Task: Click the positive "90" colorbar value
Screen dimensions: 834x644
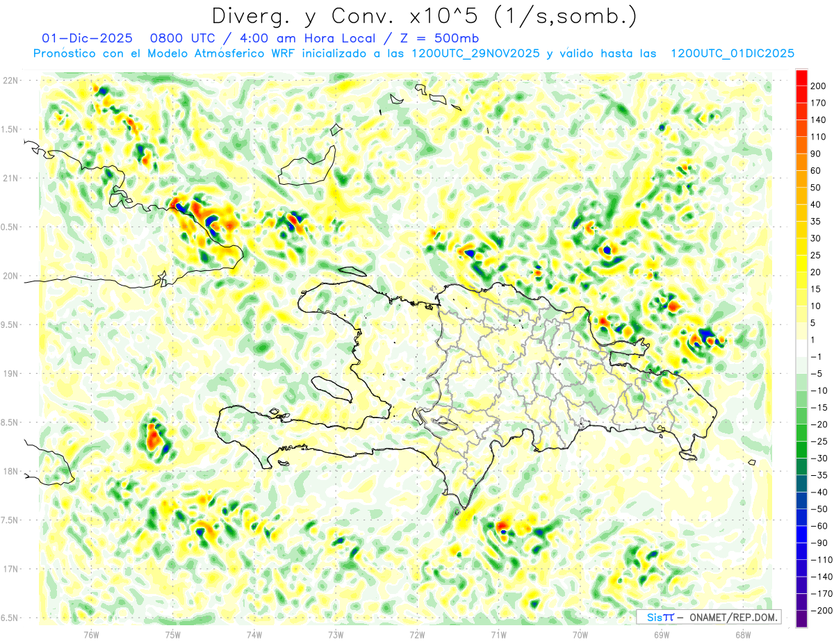Action: pos(816,154)
